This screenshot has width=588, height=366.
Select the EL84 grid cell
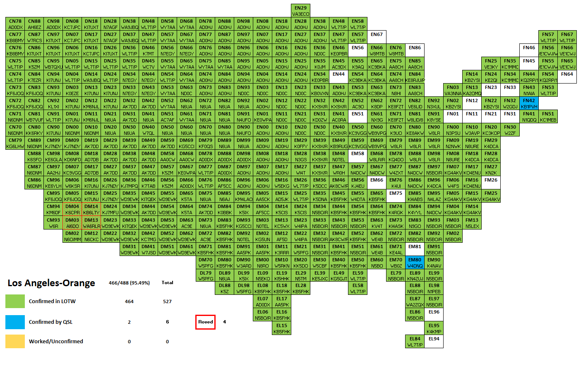tap(415, 342)
